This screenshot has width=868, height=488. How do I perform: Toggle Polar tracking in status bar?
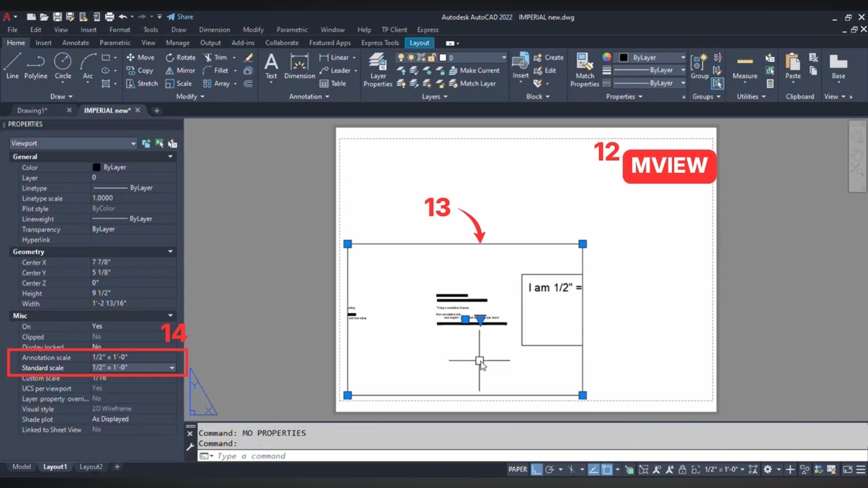(550, 469)
